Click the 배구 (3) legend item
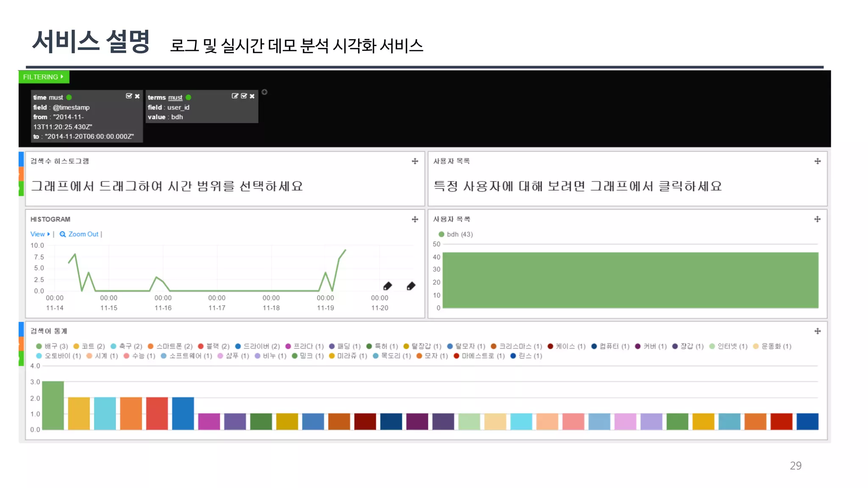Screen dimensions: 868x488 coord(52,346)
